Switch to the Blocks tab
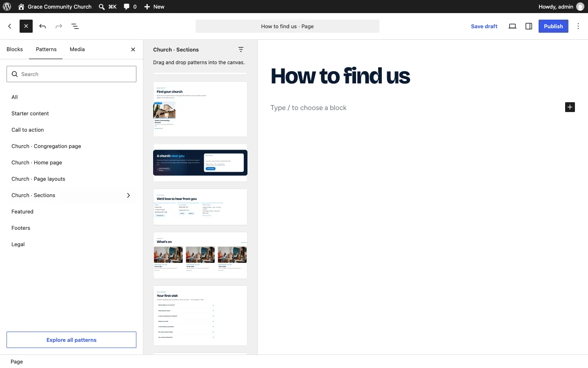 15,49
